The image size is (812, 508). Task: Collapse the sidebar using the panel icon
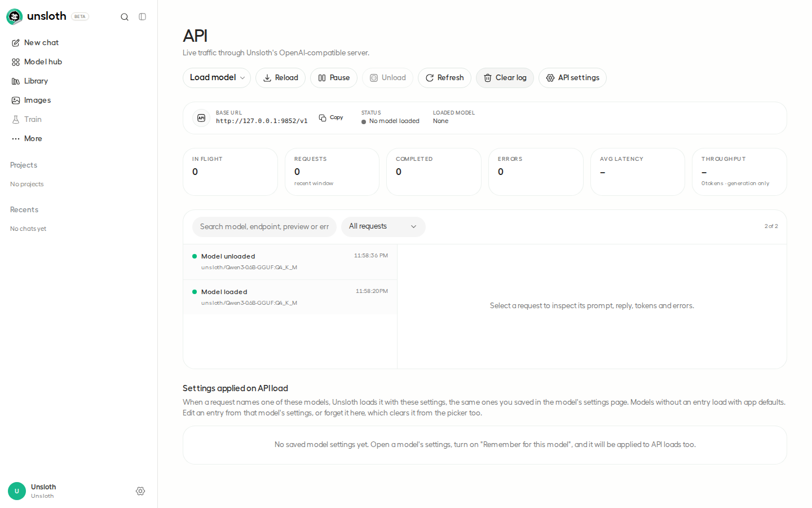click(x=143, y=17)
